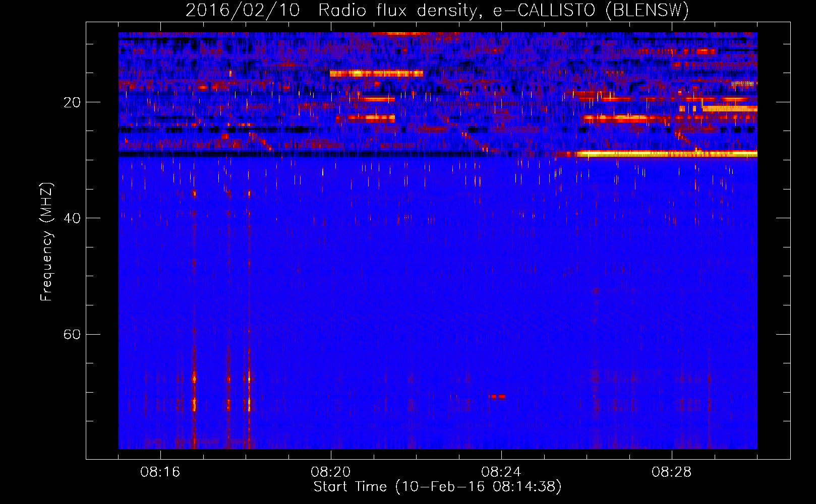
Task: Click the small red marker near 08:24
Action: point(497,397)
